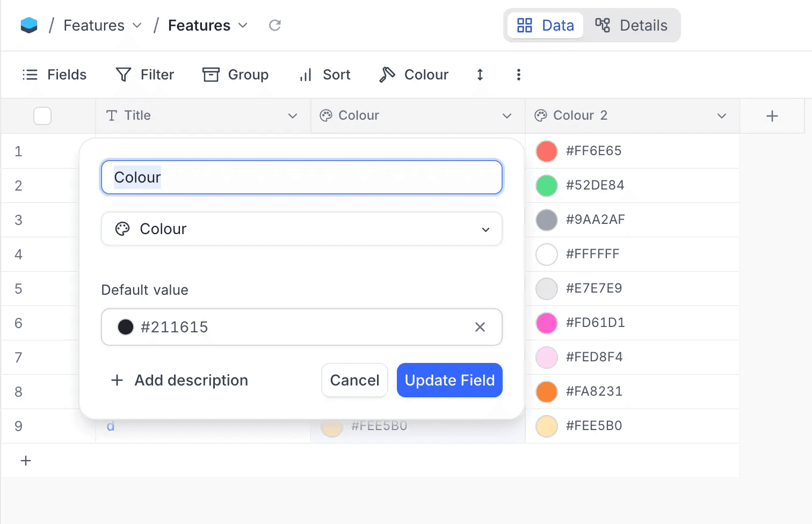The image size is (812, 524).
Task: Click the blue cube home logo
Action: tap(29, 25)
